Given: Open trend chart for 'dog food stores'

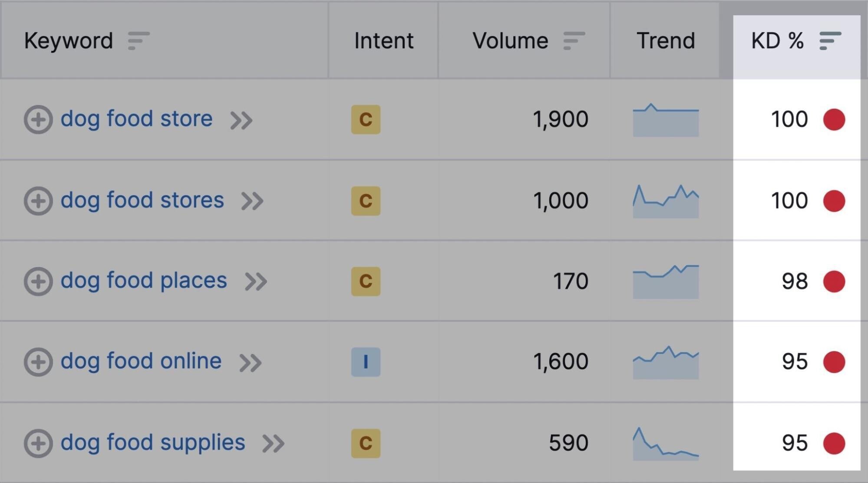Looking at the screenshot, I should point(666,201).
